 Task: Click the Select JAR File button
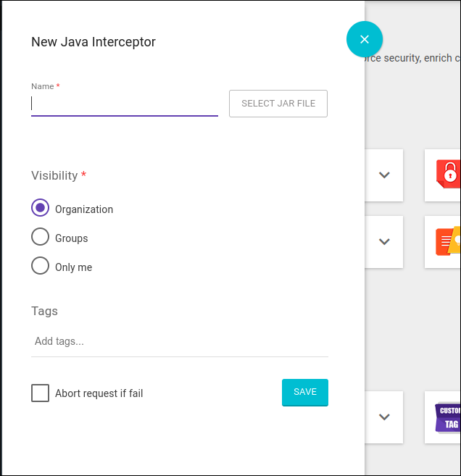(278, 104)
